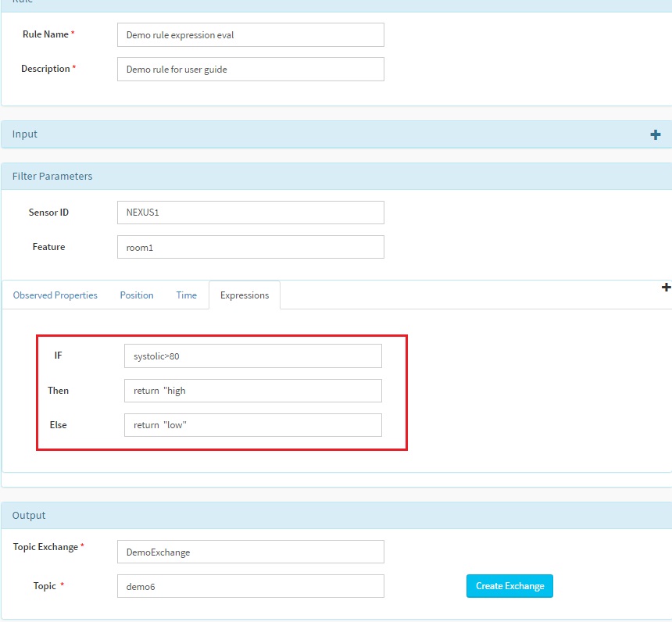Click the Topic label
672x622 pixels.
[45, 586]
